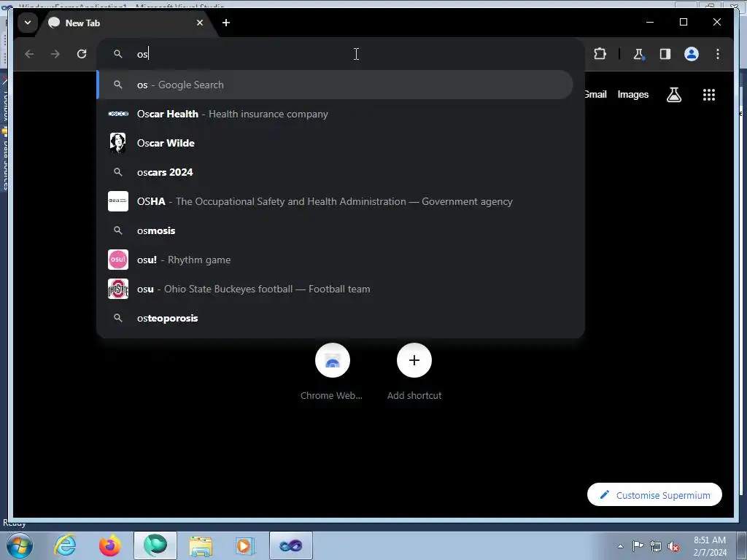747x560 pixels.
Task: Click Customise Supermium button
Action: pyautogui.click(x=654, y=495)
